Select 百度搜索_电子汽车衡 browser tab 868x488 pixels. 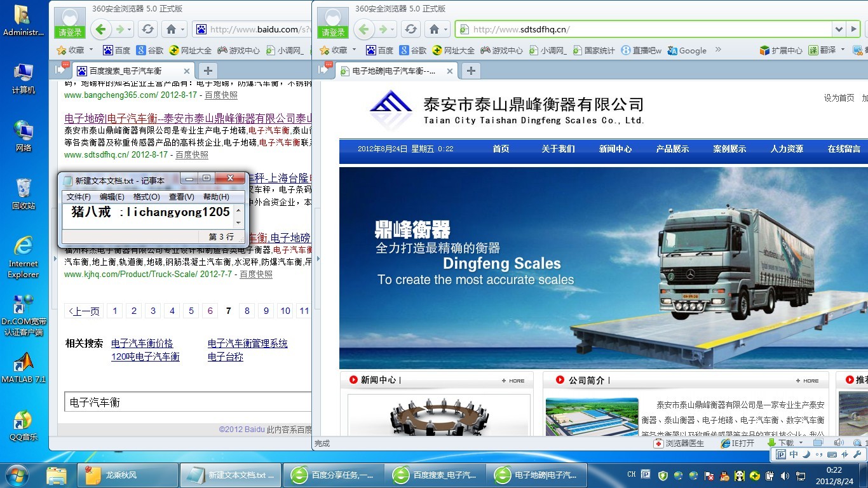click(132, 71)
